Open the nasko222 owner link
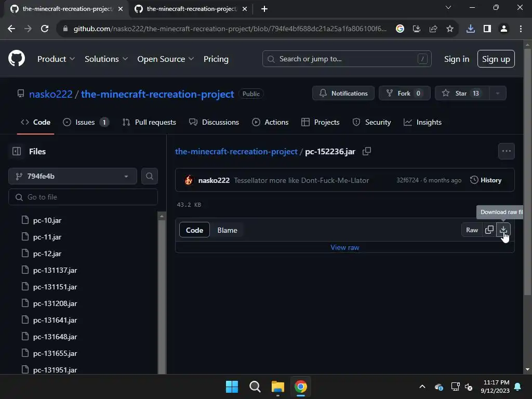532x399 pixels. (51, 94)
